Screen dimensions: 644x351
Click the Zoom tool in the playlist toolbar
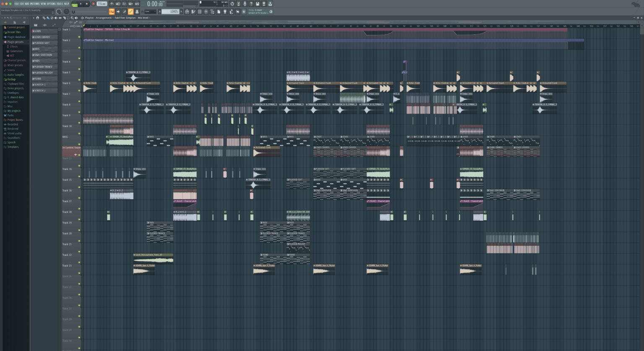[x=72, y=18]
